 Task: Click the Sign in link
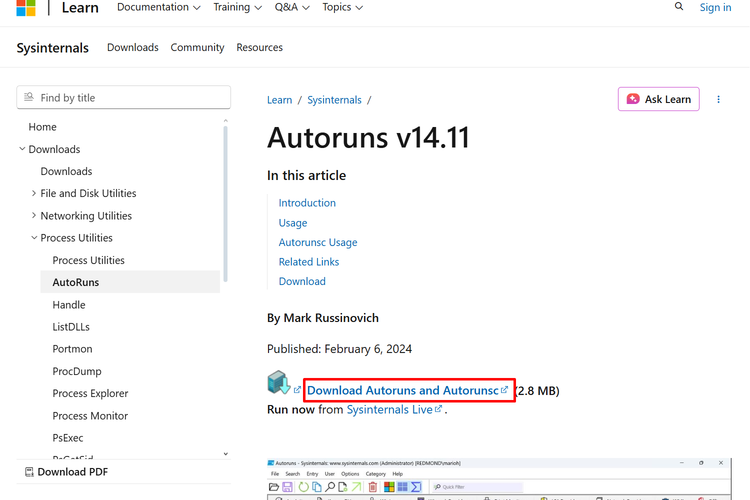[715, 7]
